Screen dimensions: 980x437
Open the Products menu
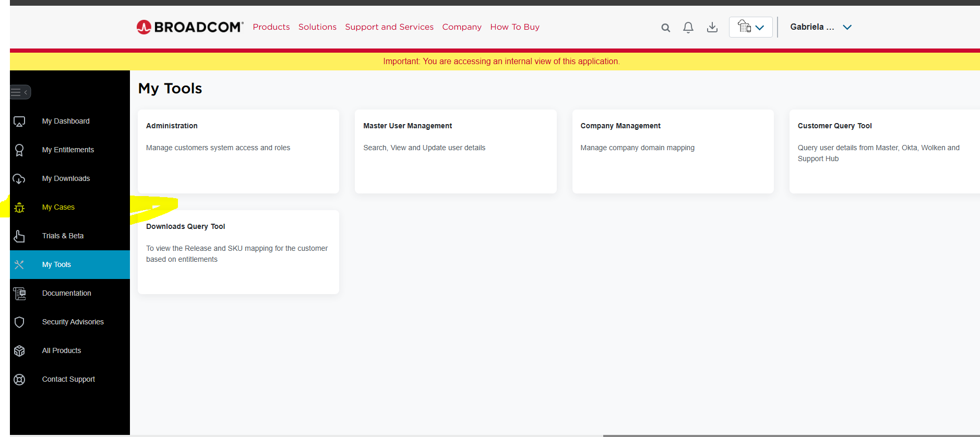click(x=271, y=27)
